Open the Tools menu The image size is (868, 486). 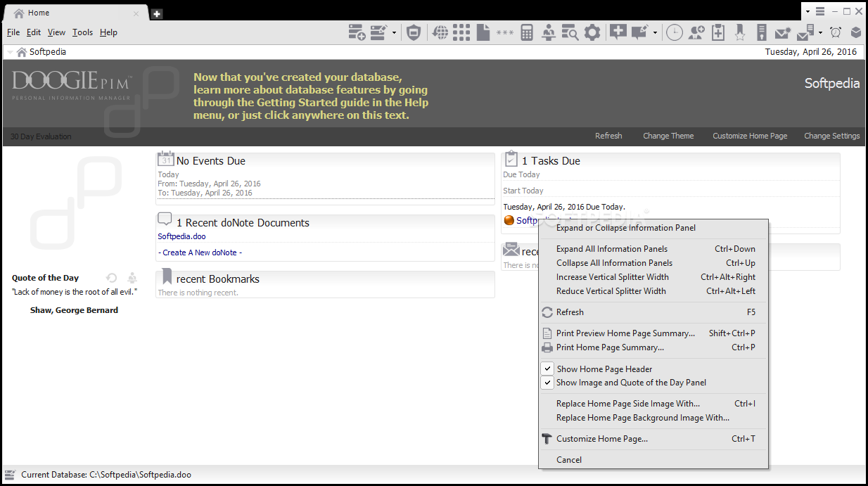pyautogui.click(x=82, y=32)
